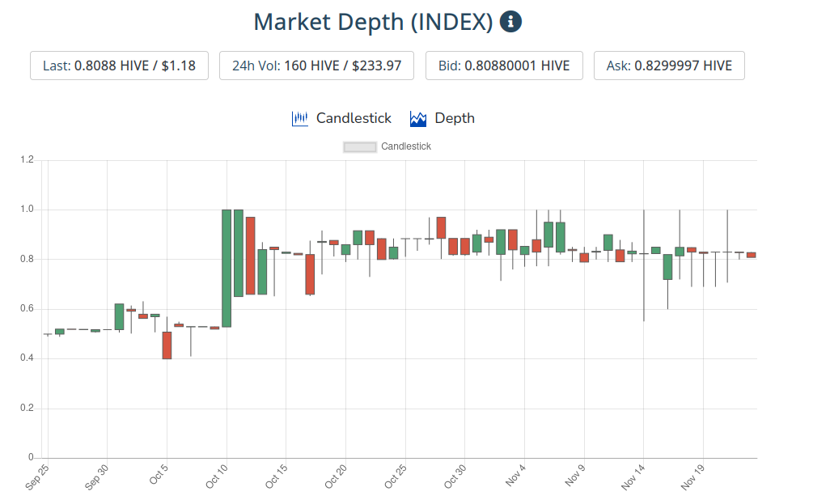Click the red Oct 5 candle near 0.4
830x504 pixels.
point(167,345)
